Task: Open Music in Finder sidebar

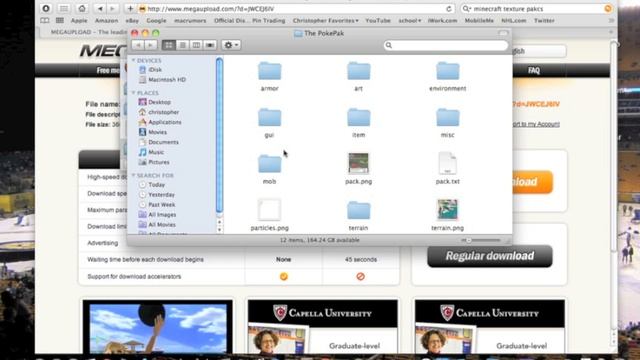Action: point(151,152)
